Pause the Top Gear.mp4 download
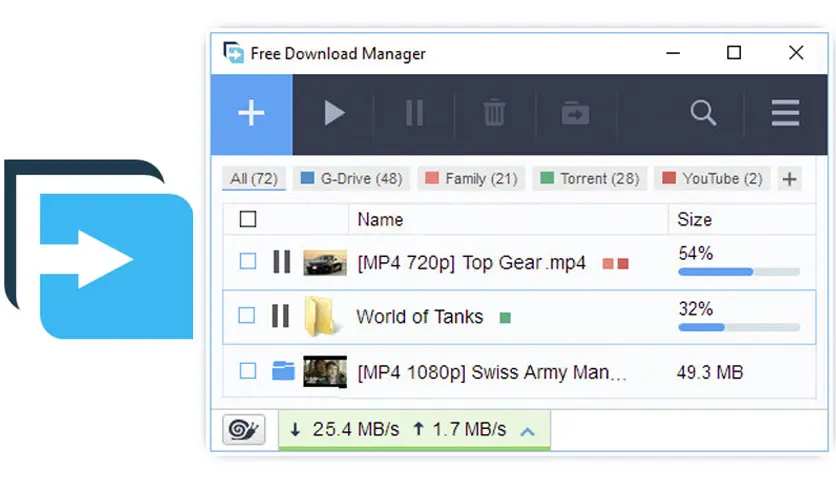The image size is (836, 484). pyautogui.click(x=282, y=262)
